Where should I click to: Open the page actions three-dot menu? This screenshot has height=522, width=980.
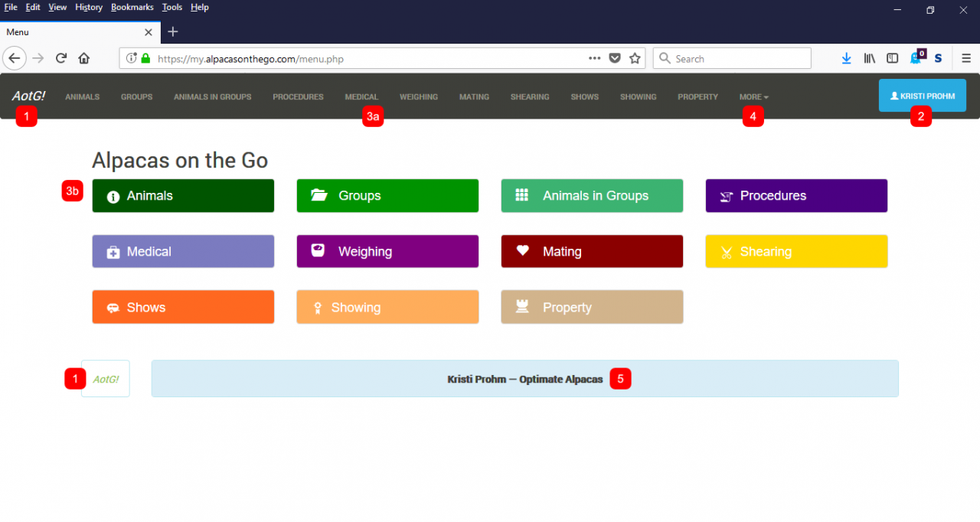tap(595, 58)
